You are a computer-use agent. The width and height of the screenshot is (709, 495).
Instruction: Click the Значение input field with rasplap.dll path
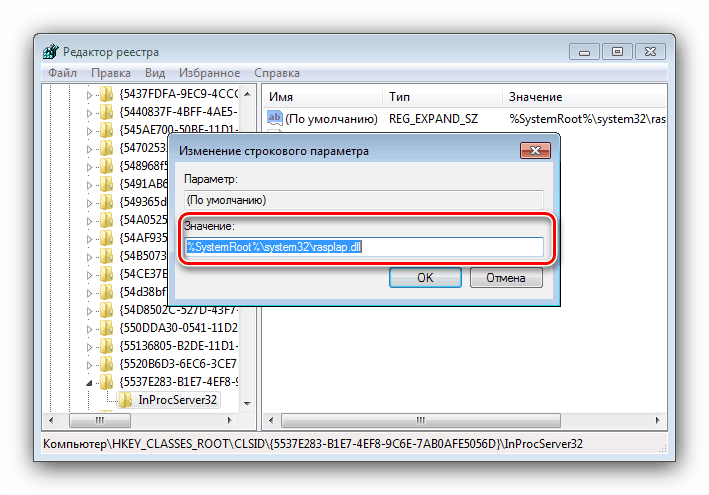pos(364,247)
